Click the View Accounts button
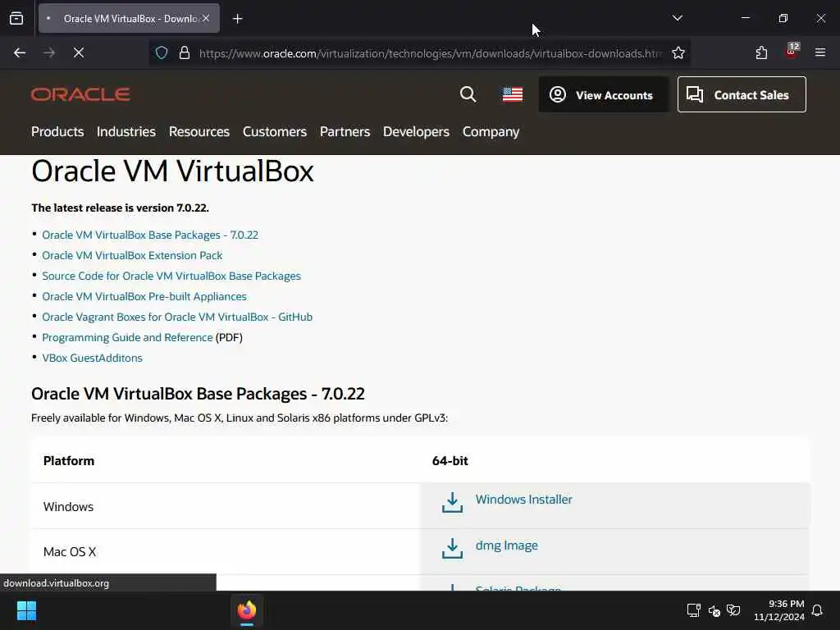The height and width of the screenshot is (630, 840). click(x=604, y=94)
